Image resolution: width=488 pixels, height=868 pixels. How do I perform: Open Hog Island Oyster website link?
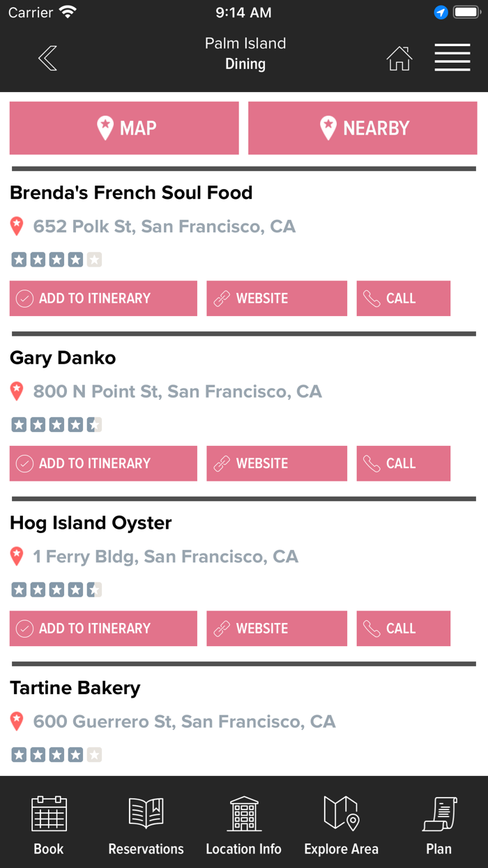coord(277,629)
